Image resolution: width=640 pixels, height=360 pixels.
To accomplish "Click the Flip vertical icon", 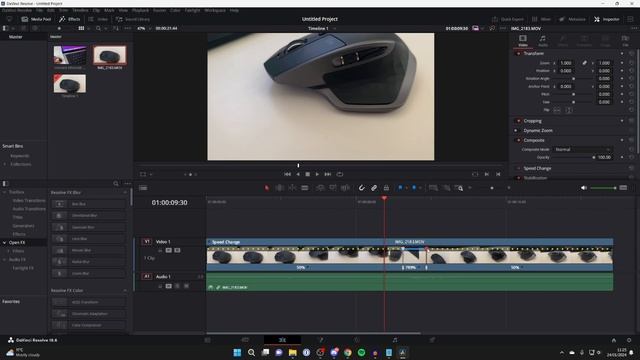I will point(569,110).
